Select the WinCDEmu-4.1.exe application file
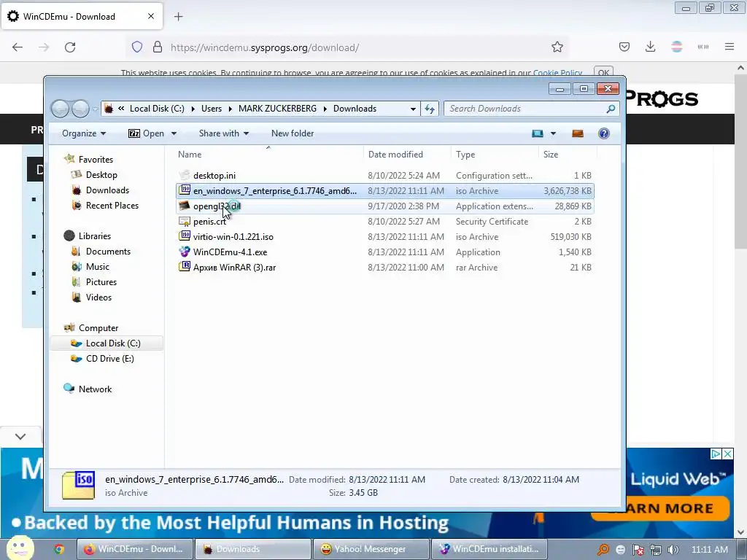Viewport: 747px width, 560px height. point(385,252)
